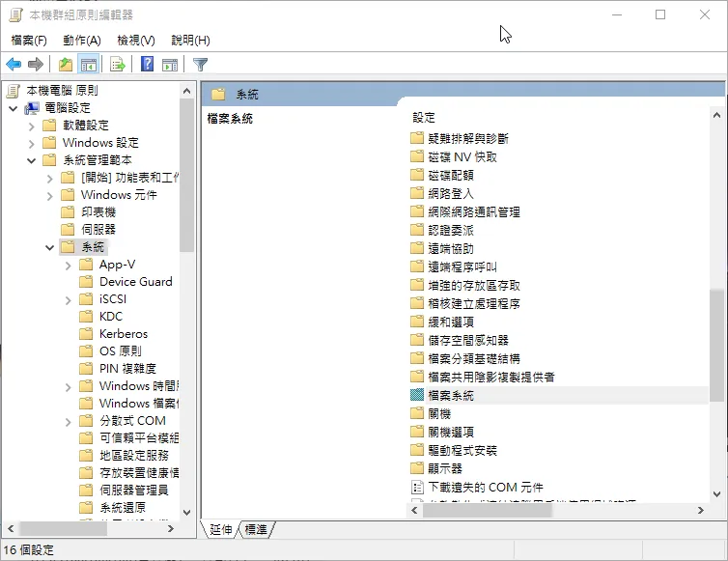Viewport: 728px width, 561px height.
Task: Click folder icon beside 磁碟 NV 快取
Action: pos(417,156)
